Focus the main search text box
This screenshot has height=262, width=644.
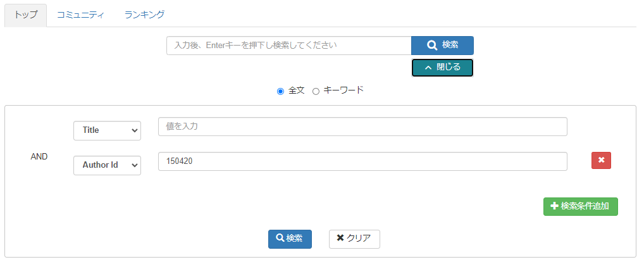tap(288, 46)
